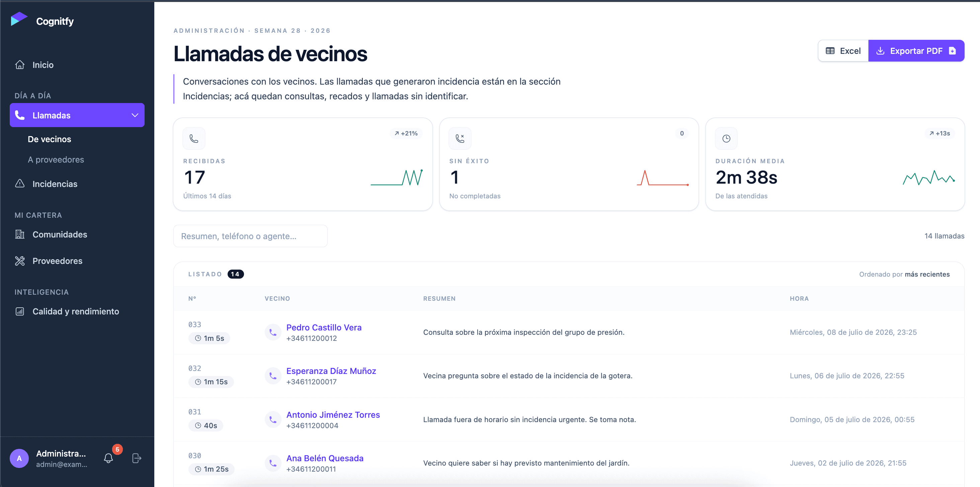Click phone icon beside Pedro Castillo Vera
This screenshot has height=487, width=980.
273,332
